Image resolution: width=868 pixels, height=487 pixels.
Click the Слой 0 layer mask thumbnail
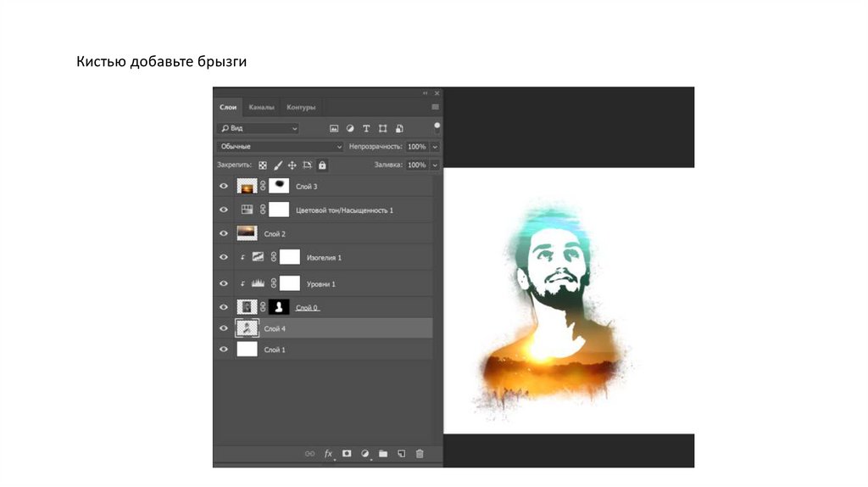pos(279,306)
